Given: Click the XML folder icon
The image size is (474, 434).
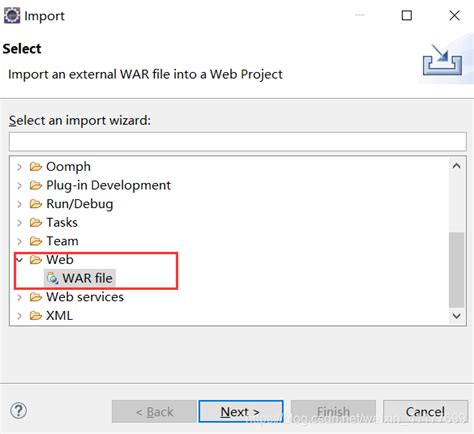Looking at the screenshot, I should 36,315.
